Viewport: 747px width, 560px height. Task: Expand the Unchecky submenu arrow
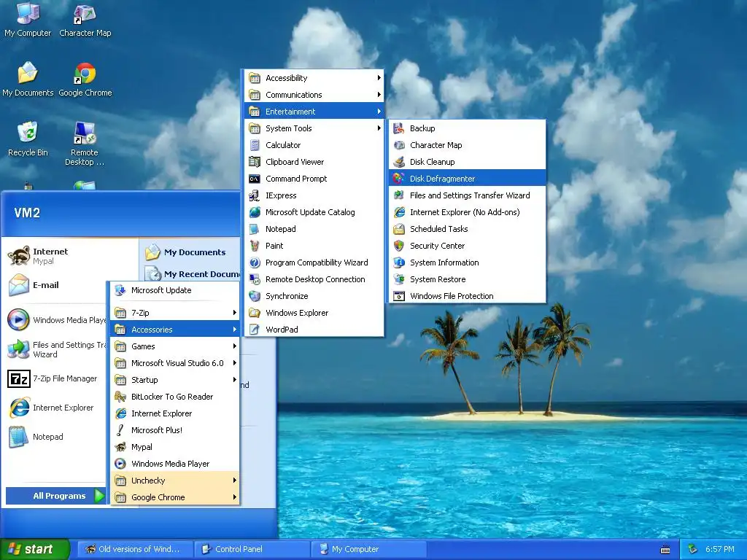coord(235,480)
